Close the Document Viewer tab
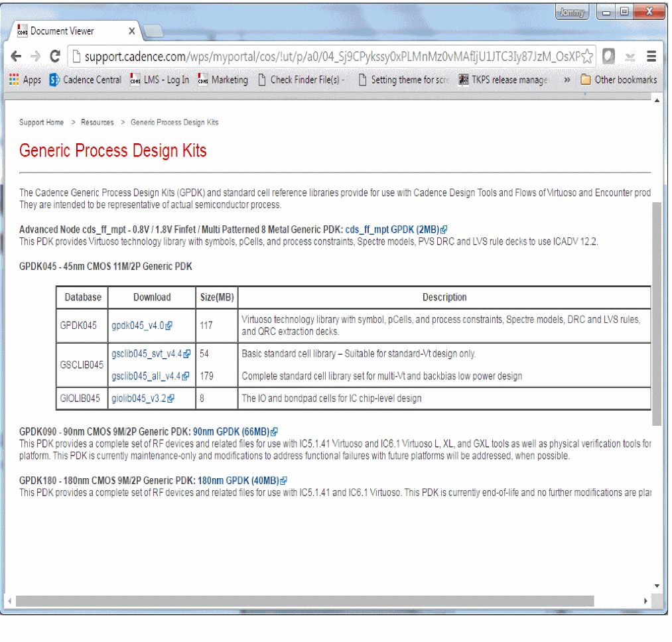 click(132, 31)
